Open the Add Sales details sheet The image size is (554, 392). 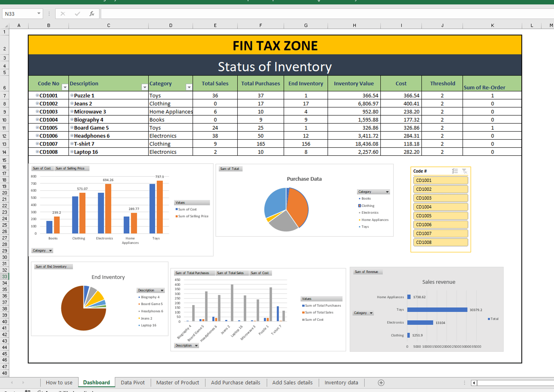pos(292,382)
